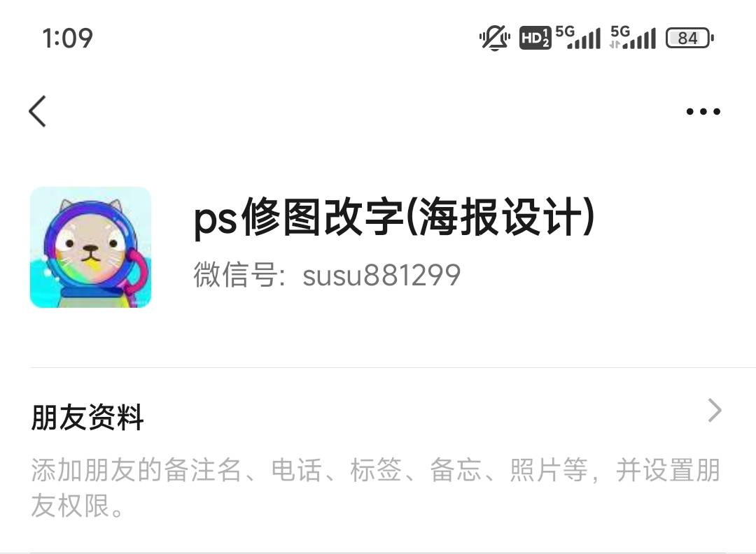Select the WeChat ID susu881299

coord(381,276)
